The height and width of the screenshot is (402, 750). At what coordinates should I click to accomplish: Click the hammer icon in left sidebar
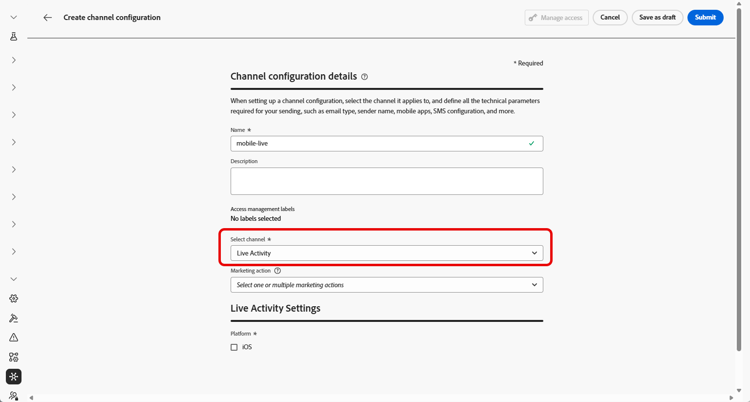(14, 318)
